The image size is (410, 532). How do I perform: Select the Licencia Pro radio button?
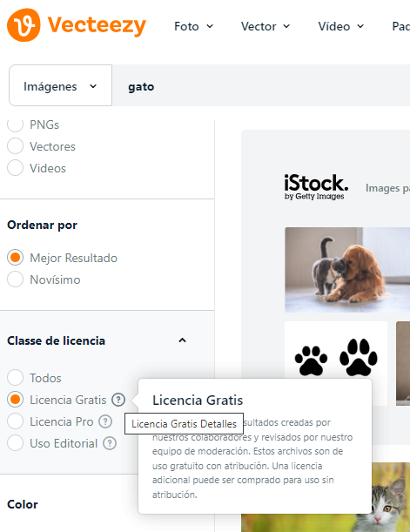tap(16, 421)
